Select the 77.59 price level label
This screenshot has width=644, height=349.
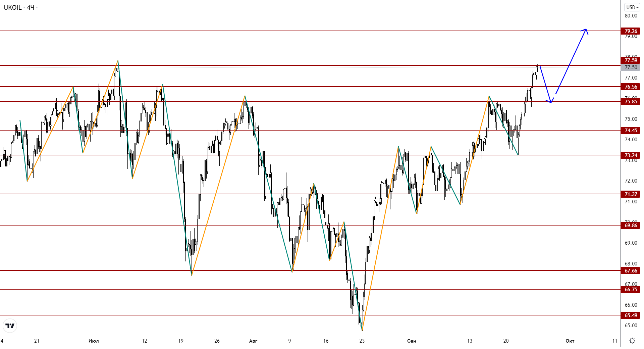[x=631, y=60]
